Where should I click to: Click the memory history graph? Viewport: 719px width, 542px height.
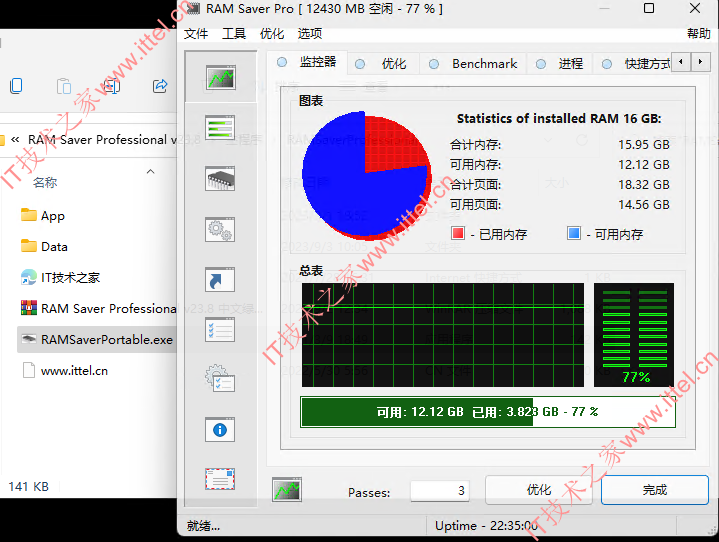(442, 335)
